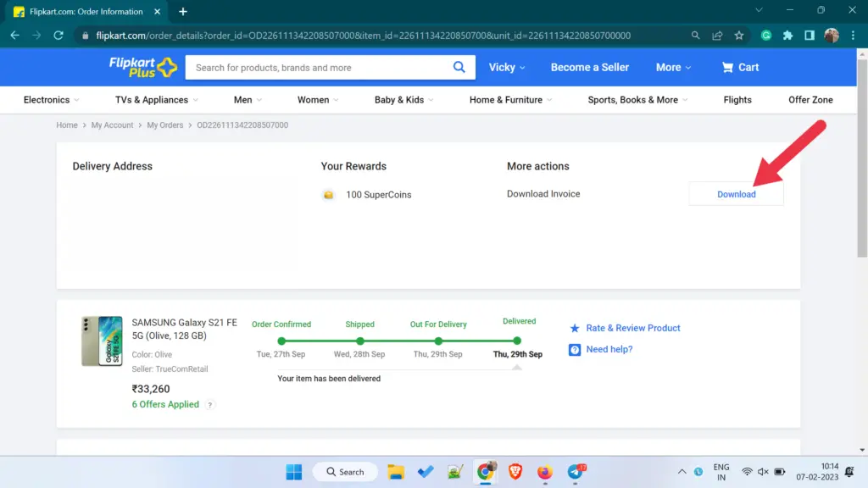Expand the Women category menu
This screenshot has height=488, width=868.
pos(318,100)
